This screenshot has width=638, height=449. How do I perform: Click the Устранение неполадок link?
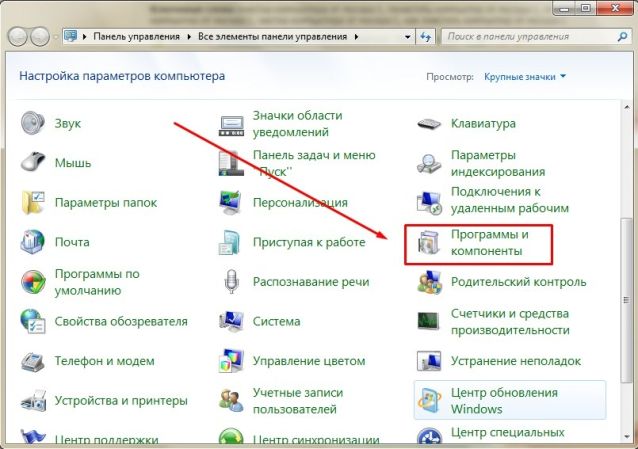(x=516, y=361)
